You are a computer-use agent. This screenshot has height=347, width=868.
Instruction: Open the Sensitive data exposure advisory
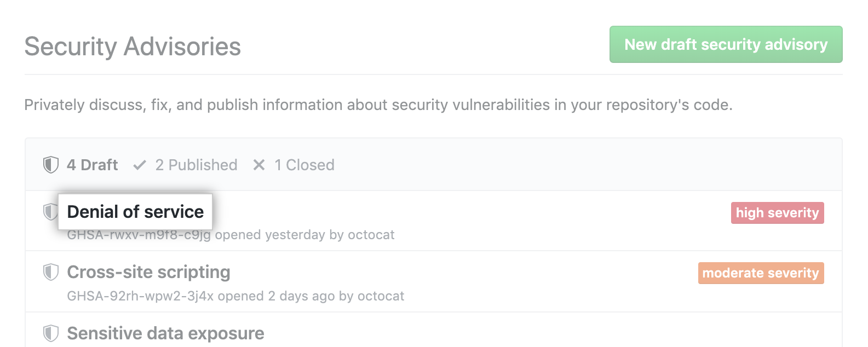pyautogui.click(x=165, y=333)
